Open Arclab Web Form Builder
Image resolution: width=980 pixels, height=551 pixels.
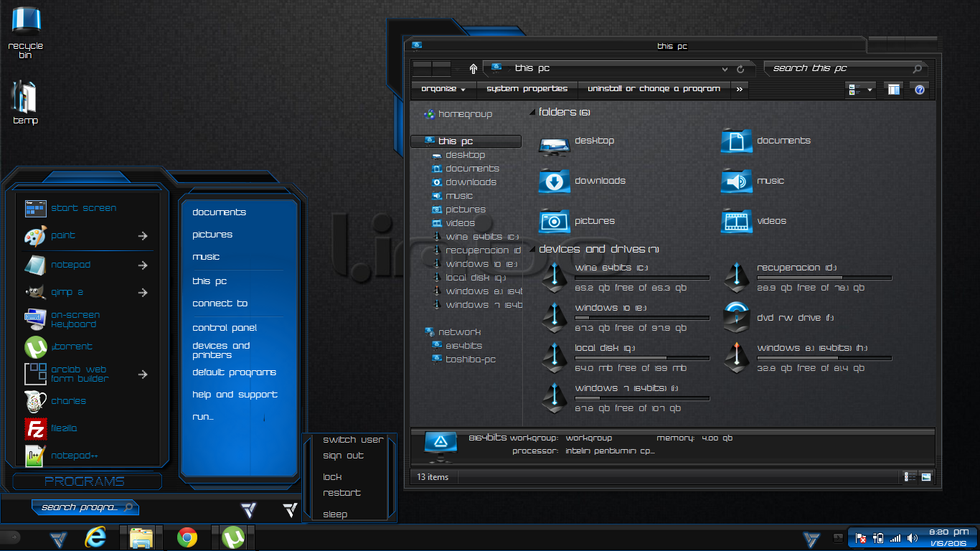[79, 374]
